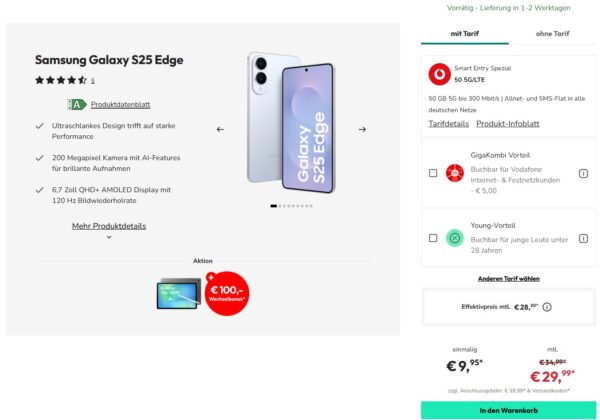Open the Tarifdetails link
This screenshot has height=420, width=600.
pyautogui.click(x=448, y=124)
